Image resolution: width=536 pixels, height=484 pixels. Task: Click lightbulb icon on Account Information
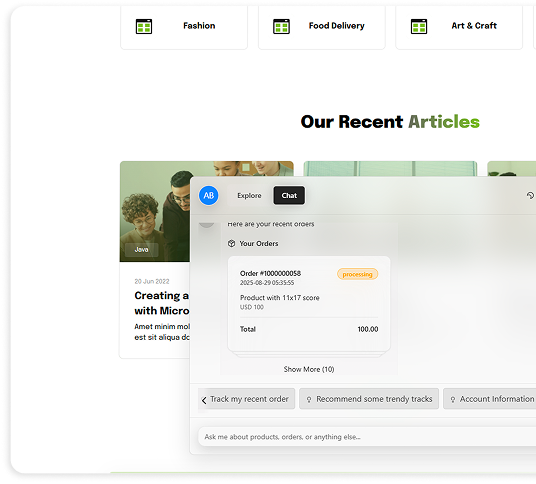pyautogui.click(x=453, y=399)
